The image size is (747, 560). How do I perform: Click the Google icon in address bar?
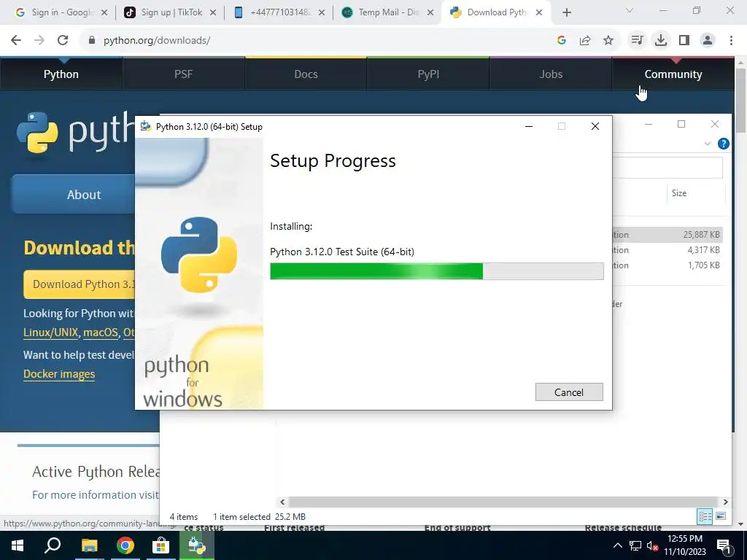click(x=561, y=41)
